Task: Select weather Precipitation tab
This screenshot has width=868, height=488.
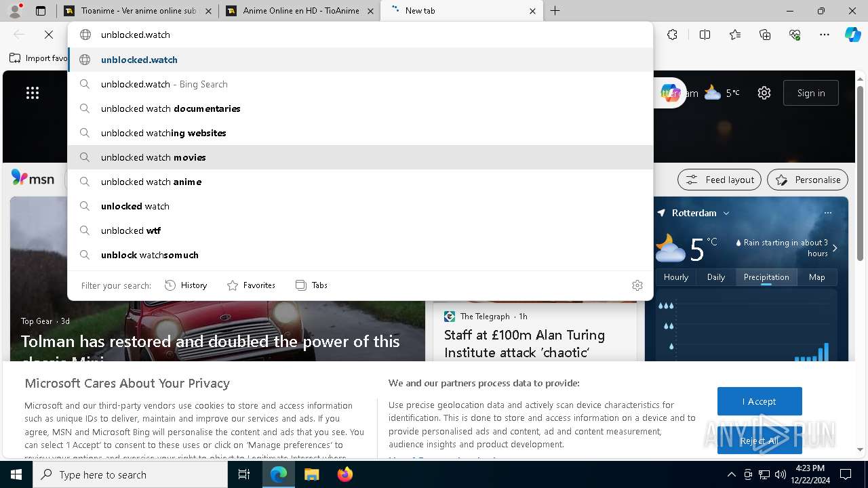Action: (766, 277)
